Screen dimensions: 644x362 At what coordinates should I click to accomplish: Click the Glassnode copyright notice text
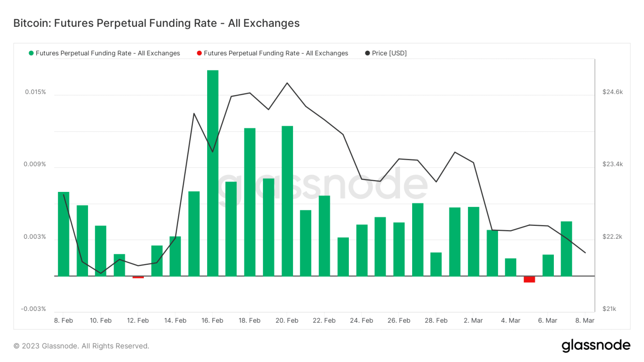coord(81,346)
